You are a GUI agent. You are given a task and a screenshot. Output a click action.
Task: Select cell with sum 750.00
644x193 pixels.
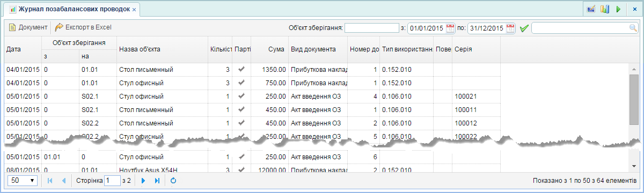[269, 83]
